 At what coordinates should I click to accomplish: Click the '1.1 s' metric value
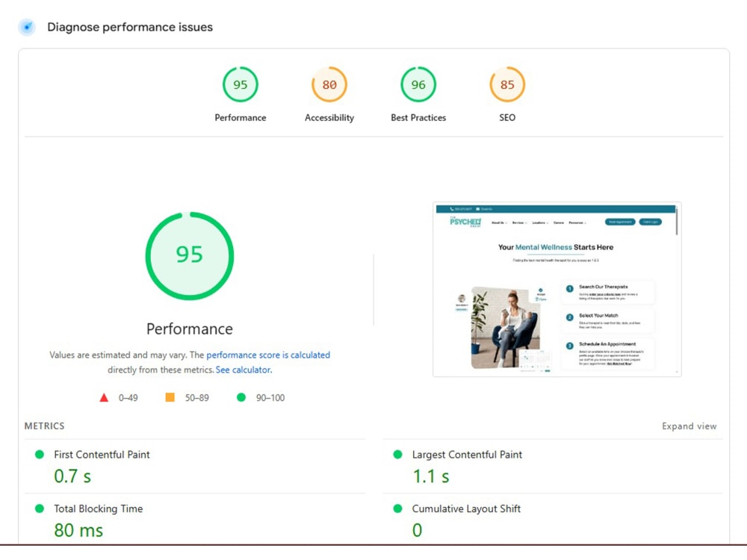431,476
